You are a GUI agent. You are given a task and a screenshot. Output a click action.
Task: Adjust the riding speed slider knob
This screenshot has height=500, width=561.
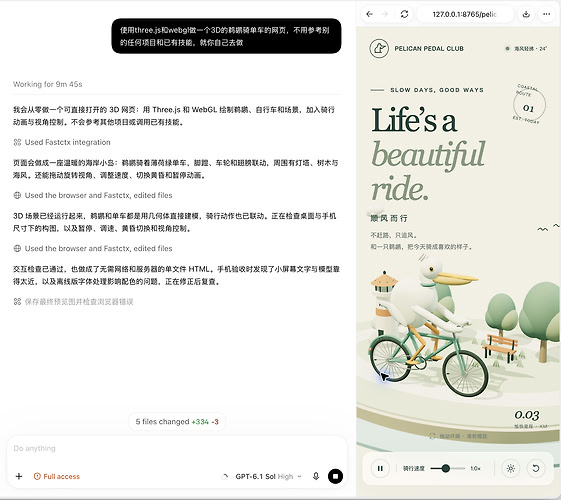click(445, 468)
